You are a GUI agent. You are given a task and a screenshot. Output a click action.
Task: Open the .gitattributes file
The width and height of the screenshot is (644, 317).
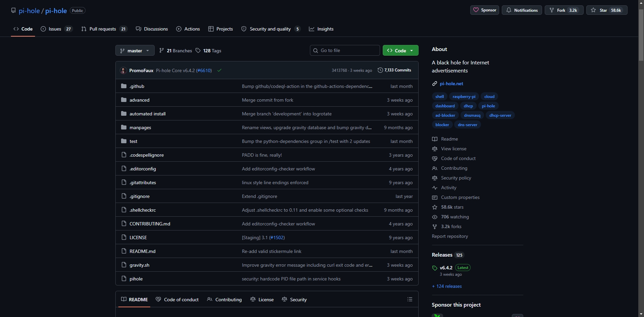click(x=143, y=182)
